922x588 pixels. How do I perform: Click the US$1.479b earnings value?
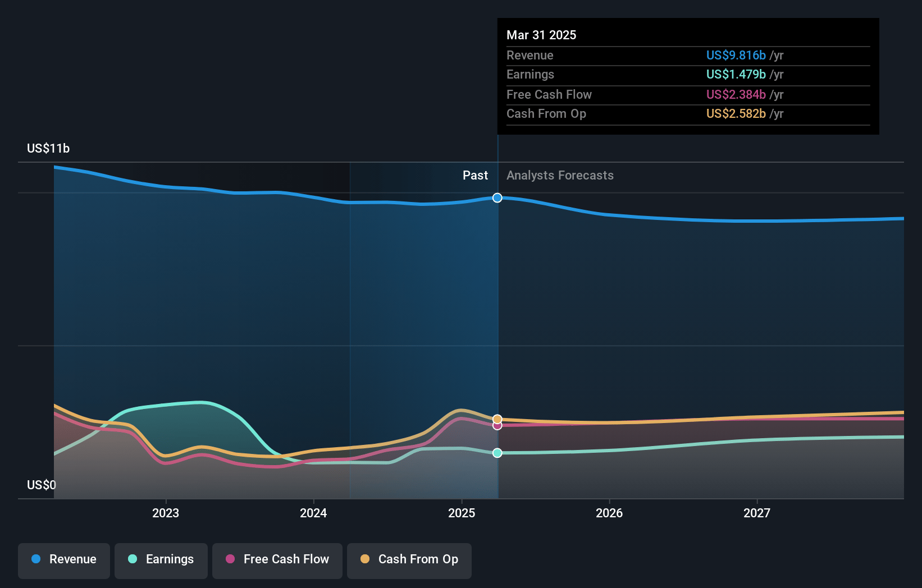pos(736,74)
